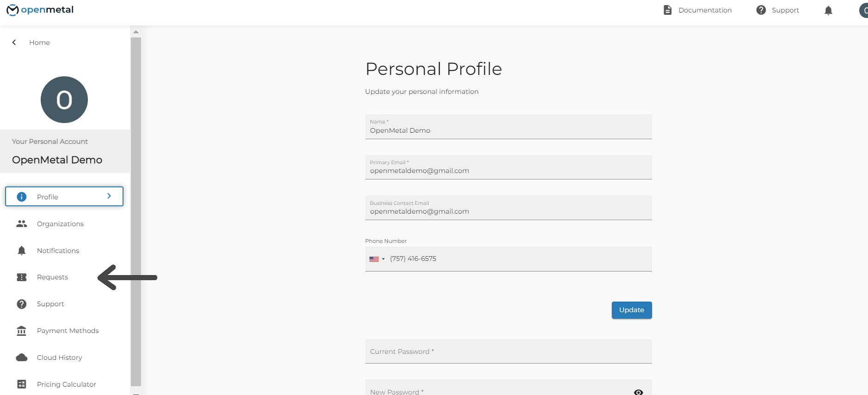The width and height of the screenshot is (868, 395).
Task: Click the Update button
Action: (631, 310)
